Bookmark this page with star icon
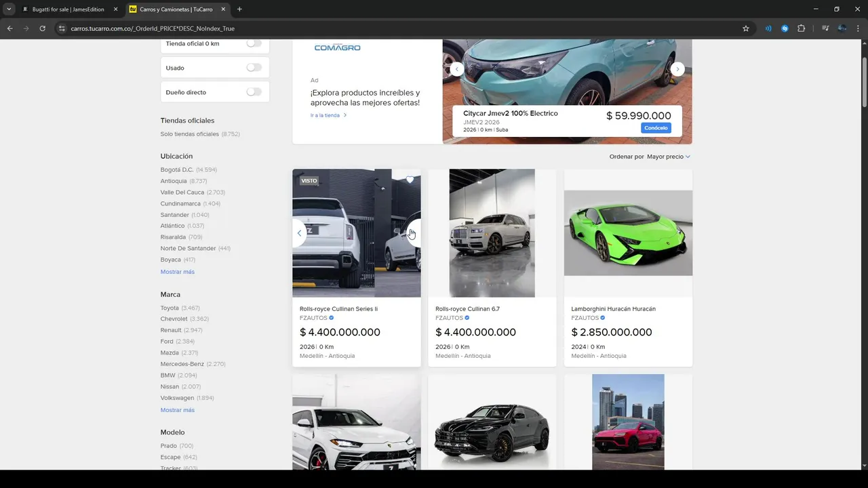This screenshot has height=488, width=868. [x=746, y=28]
